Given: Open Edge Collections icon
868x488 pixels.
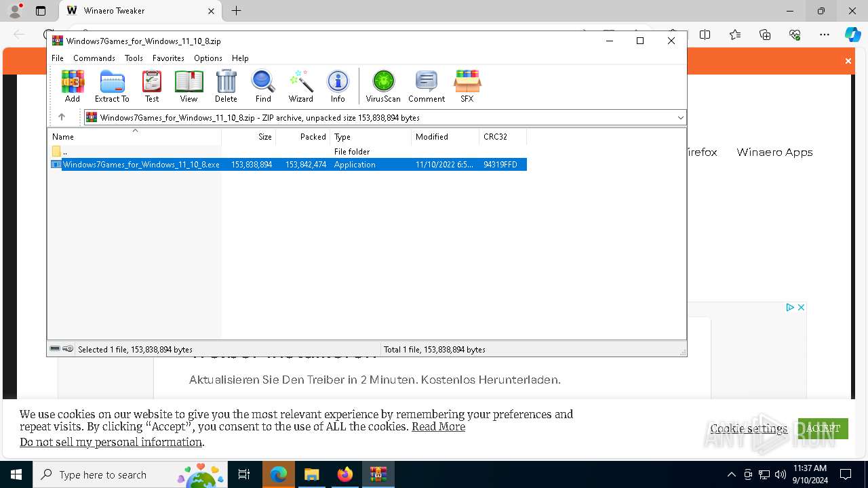Looking at the screenshot, I should pyautogui.click(x=765, y=35).
